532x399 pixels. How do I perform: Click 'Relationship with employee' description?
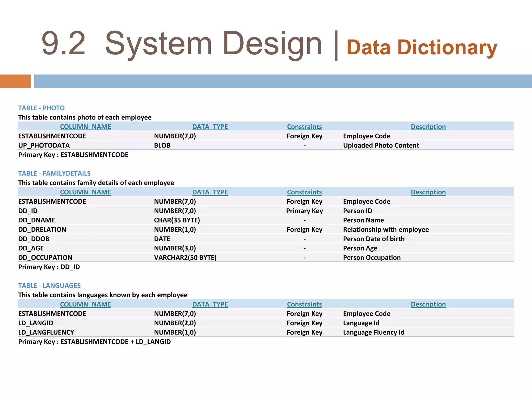[386, 230]
